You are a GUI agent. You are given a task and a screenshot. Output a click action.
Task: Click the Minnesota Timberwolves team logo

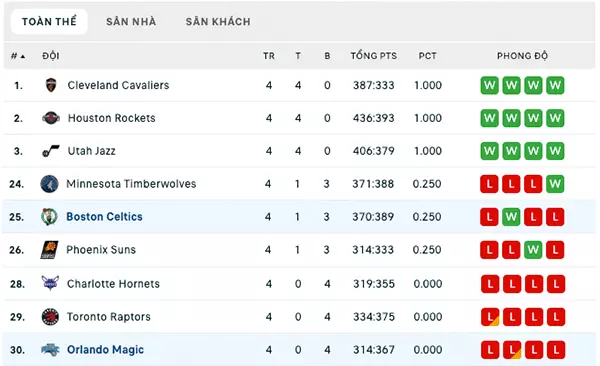(x=50, y=184)
